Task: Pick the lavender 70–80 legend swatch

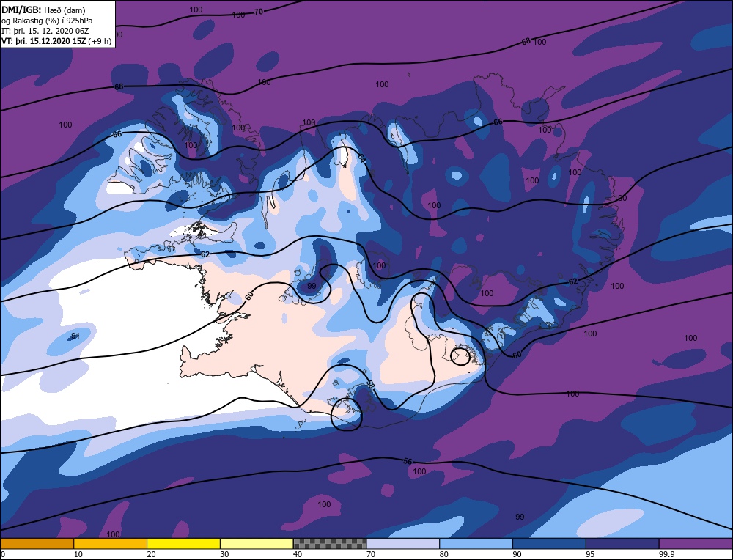Action: [x=403, y=544]
